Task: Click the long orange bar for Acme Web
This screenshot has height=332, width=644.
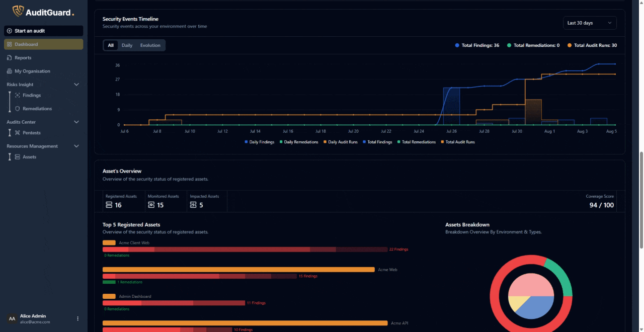Action: [238, 270]
